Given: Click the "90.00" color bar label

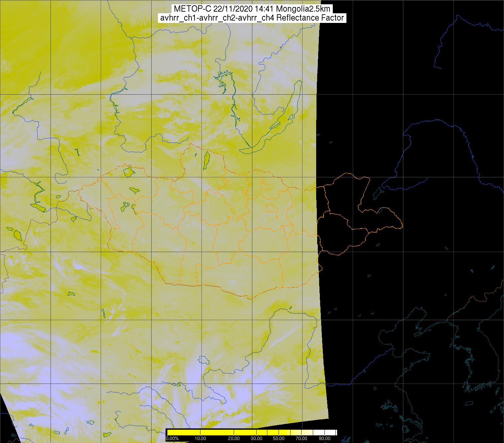Looking at the screenshot, I should pyautogui.click(x=324, y=439).
